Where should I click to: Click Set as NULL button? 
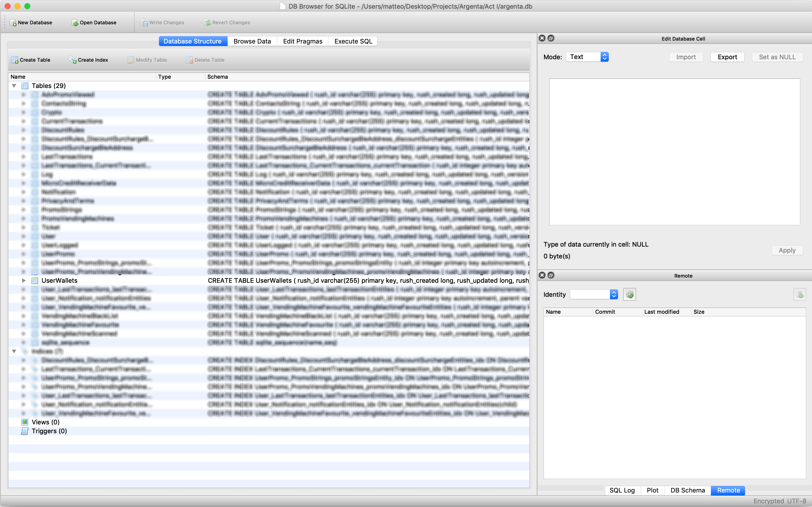pyautogui.click(x=777, y=57)
